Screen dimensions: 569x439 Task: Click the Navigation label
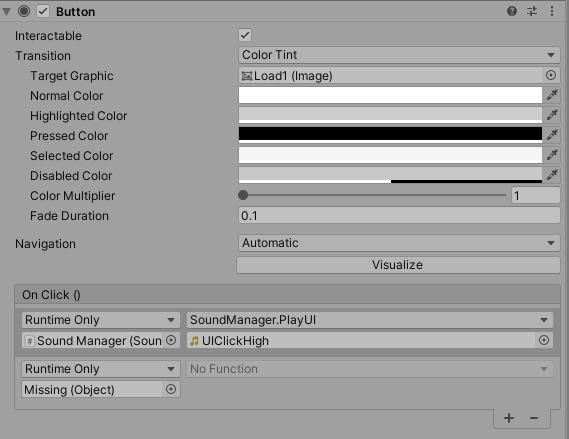point(45,244)
